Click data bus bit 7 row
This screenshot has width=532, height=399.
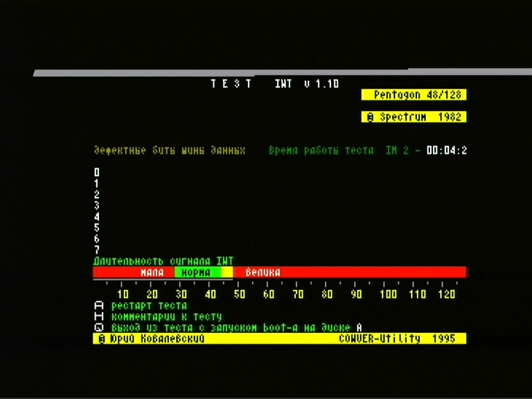coord(97,250)
